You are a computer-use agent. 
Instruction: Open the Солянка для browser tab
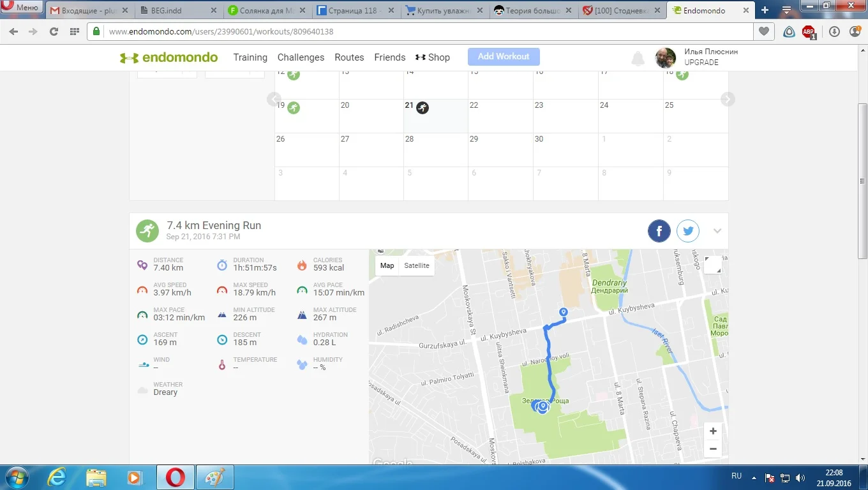[266, 10]
